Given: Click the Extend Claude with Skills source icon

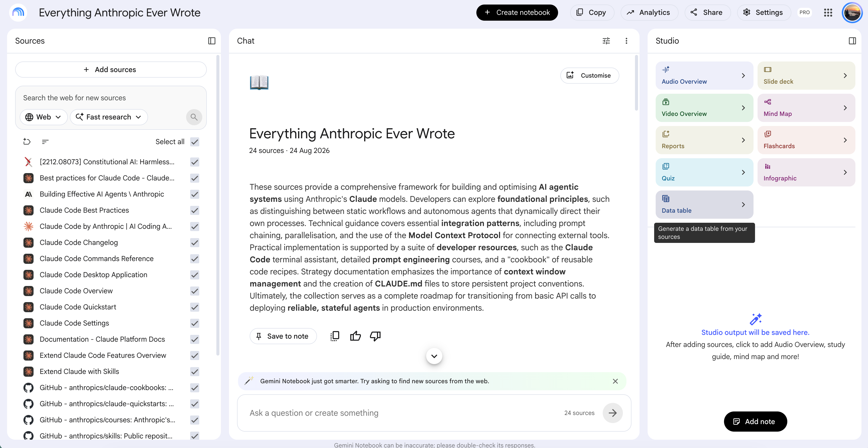Looking at the screenshot, I should (28, 372).
